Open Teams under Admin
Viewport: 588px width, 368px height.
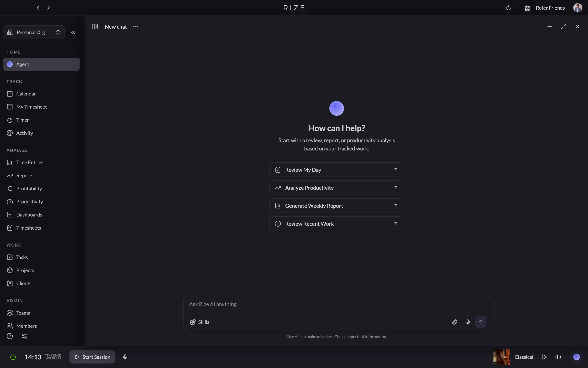point(41,313)
